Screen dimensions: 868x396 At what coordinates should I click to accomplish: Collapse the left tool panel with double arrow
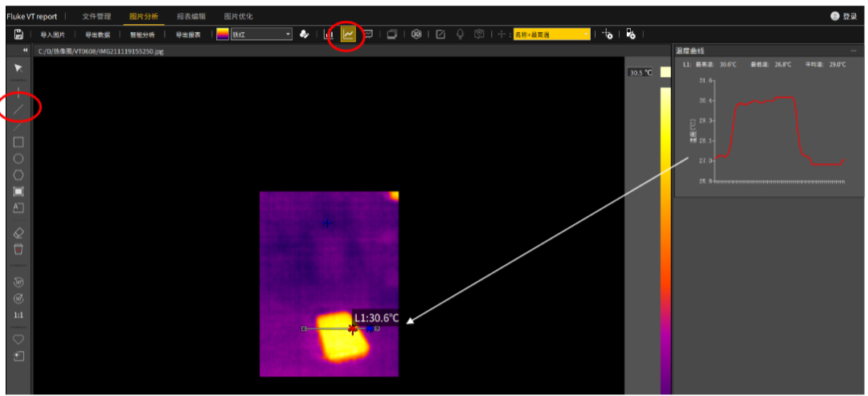[x=24, y=51]
